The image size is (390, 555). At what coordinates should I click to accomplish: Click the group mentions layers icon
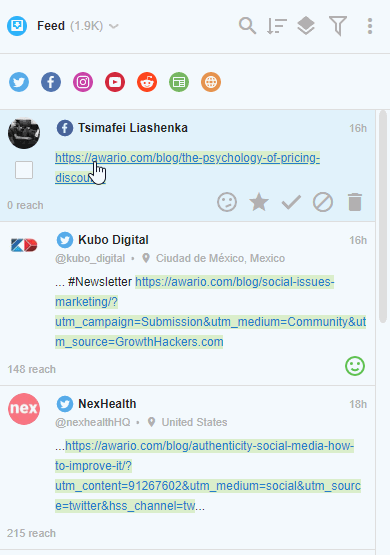[306, 26]
